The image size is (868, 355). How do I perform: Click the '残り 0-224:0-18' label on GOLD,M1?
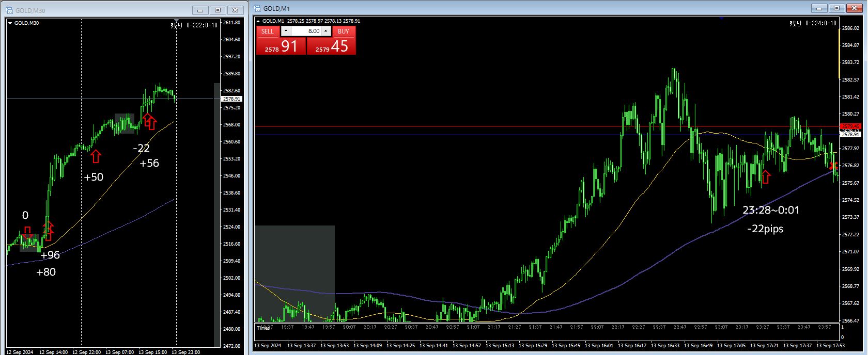813,23
